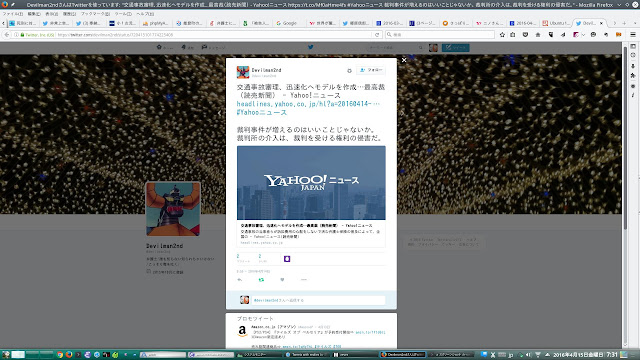Show next tweet arrow right of popup
The height and width of the screenshot is (360, 640).
[x=402, y=113]
